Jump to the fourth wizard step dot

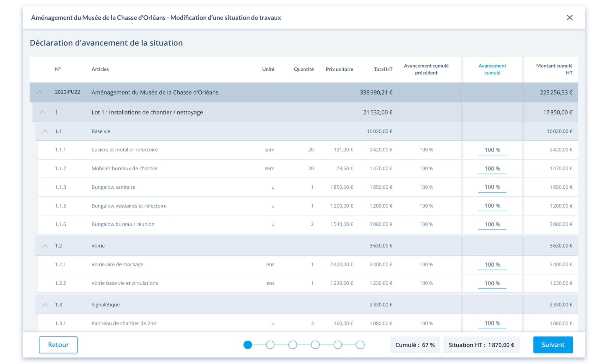point(315,345)
